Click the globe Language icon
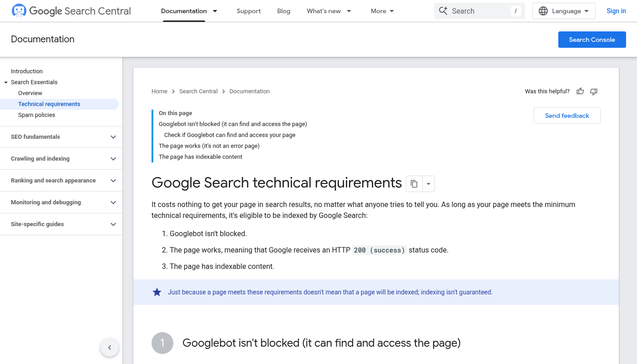The width and height of the screenshot is (637, 364). pos(543,11)
